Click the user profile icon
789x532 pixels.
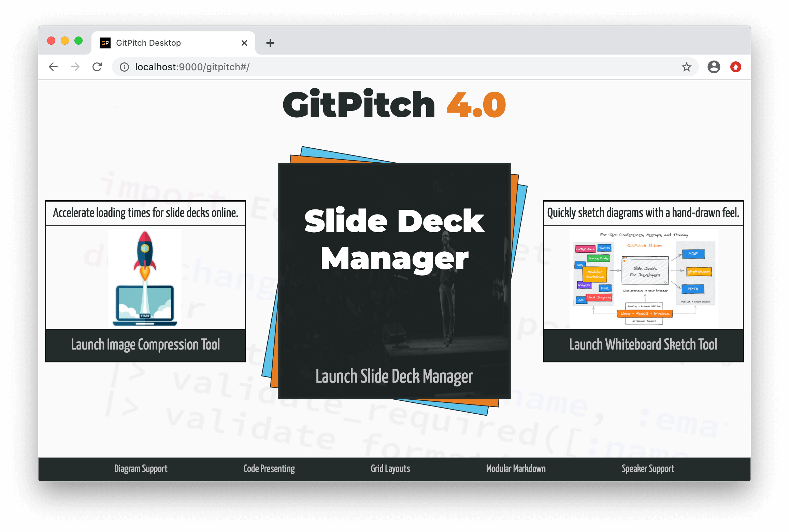point(714,66)
